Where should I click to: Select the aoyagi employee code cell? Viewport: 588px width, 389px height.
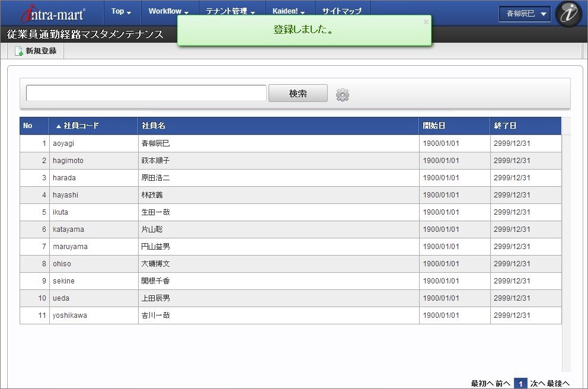pyautogui.click(x=94, y=144)
